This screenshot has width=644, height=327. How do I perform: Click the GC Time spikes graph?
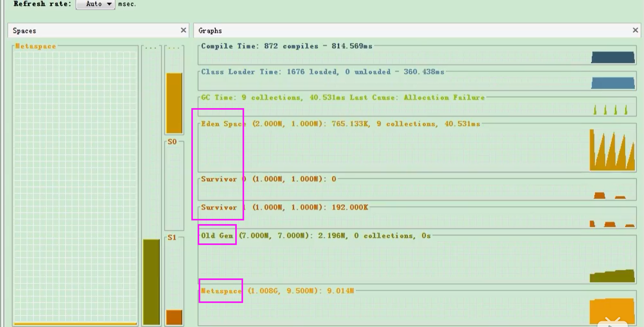[611, 109]
